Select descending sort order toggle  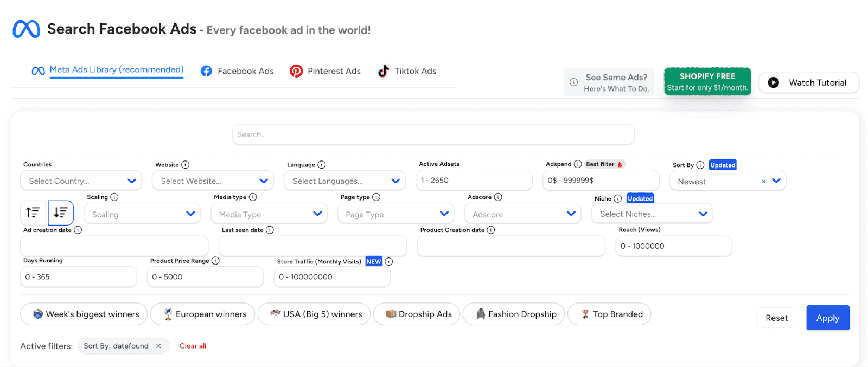(x=61, y=213)
